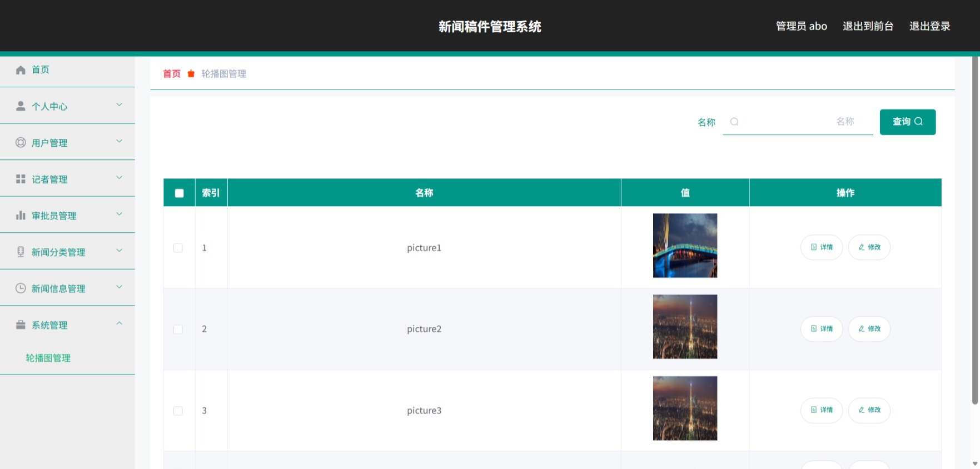Open 首页 in the sidebar menu
Viewport: 980px width, 469px height.
click(x=67, y=70)
